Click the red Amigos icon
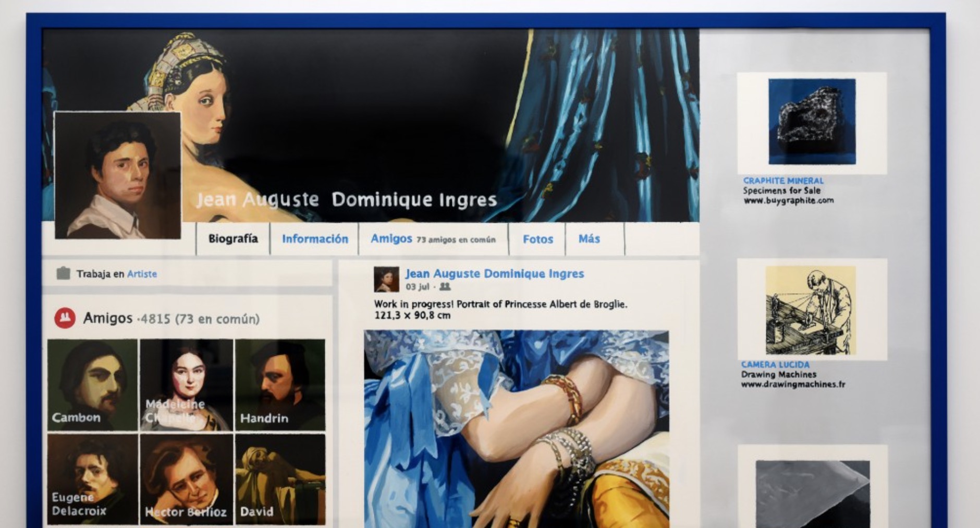980x528 pixels. click(x=65, y=318)
